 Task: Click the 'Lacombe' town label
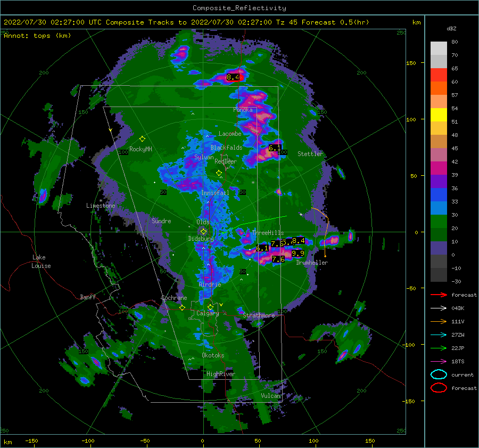(x=230, y=134)
